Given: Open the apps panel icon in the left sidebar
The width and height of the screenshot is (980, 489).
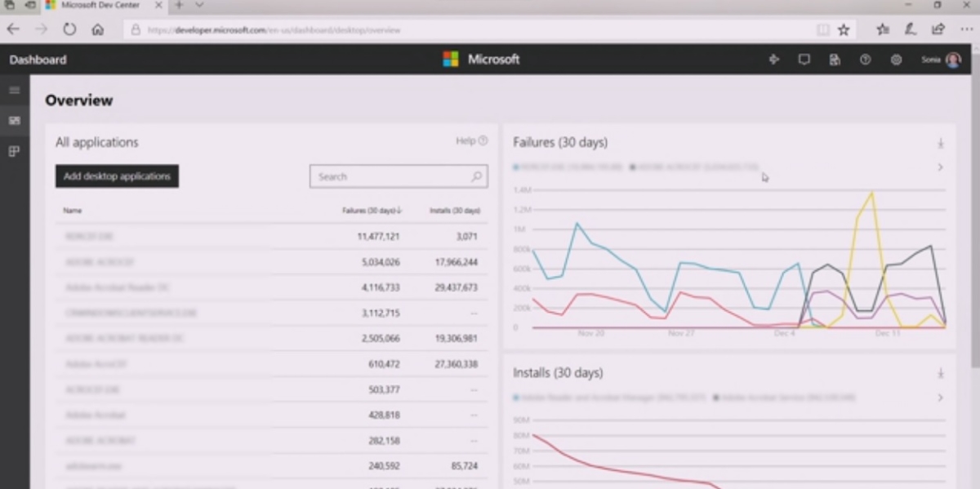Looking at the screenshot, I should [14, 150].
